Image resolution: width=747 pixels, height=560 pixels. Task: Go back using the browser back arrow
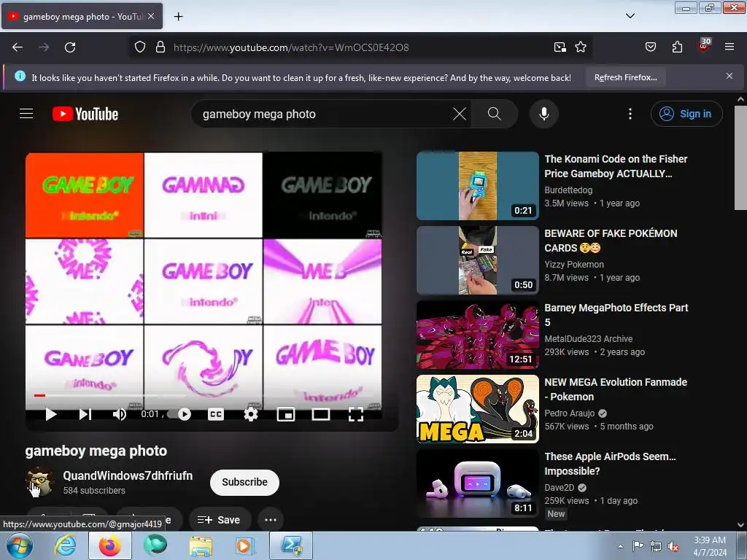coord(18,47)
